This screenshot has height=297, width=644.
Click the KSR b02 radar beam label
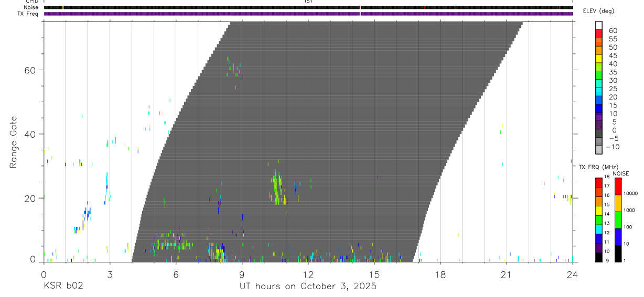(63, 287)
